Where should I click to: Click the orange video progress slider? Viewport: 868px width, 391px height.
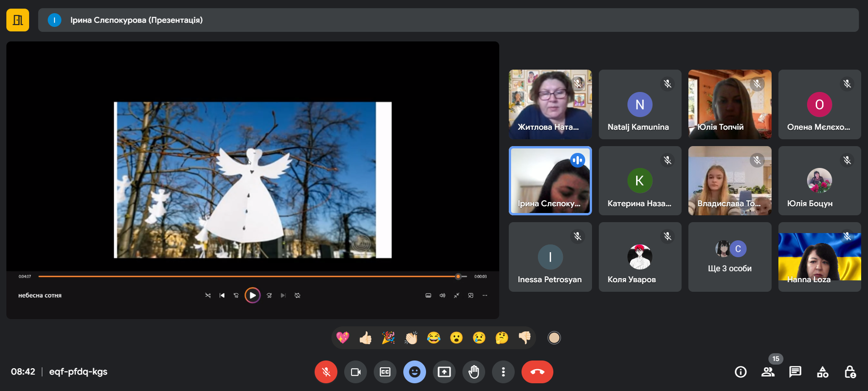coord(458,276)
